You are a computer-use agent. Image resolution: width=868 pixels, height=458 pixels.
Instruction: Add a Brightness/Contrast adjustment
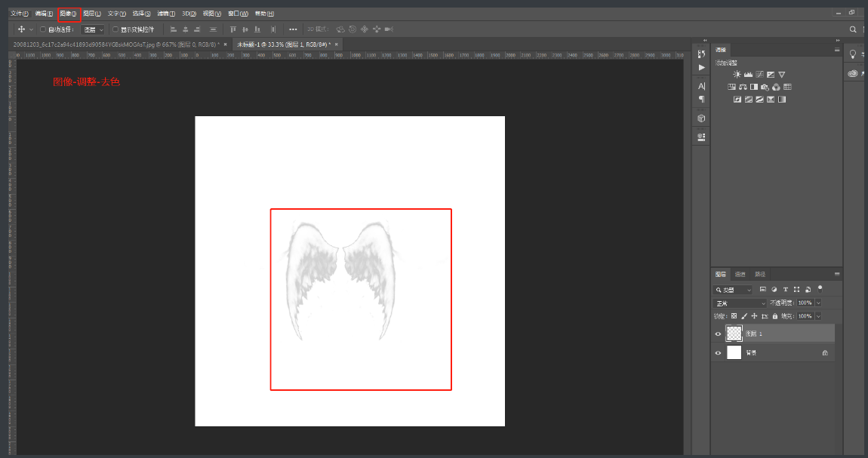click(x=737, y=74)
